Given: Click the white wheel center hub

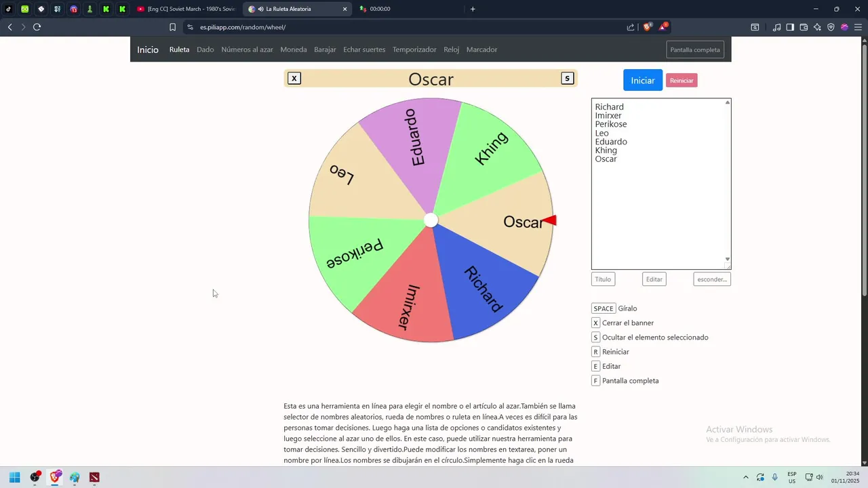Looking at the screenshot, I should pos(431,220).
